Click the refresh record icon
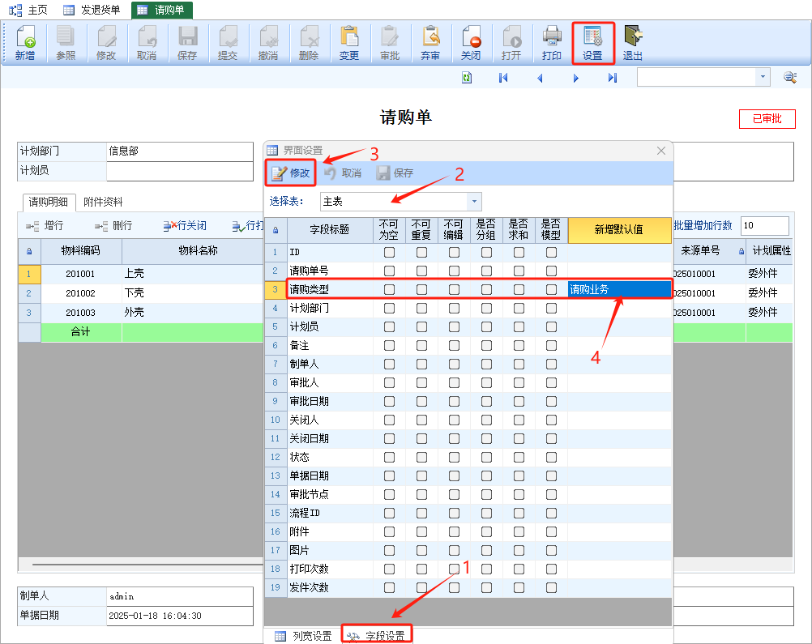 click(467, 78)
